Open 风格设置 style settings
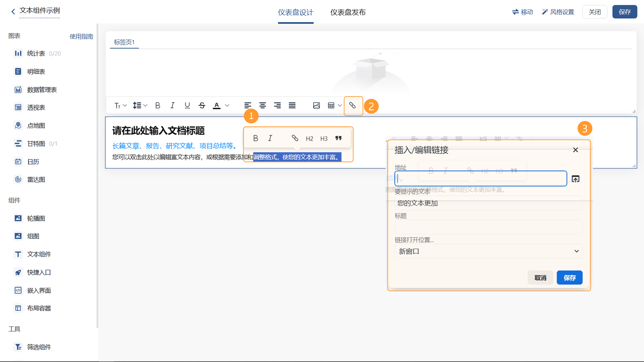 pyautogui.click(x=558, y=12)
